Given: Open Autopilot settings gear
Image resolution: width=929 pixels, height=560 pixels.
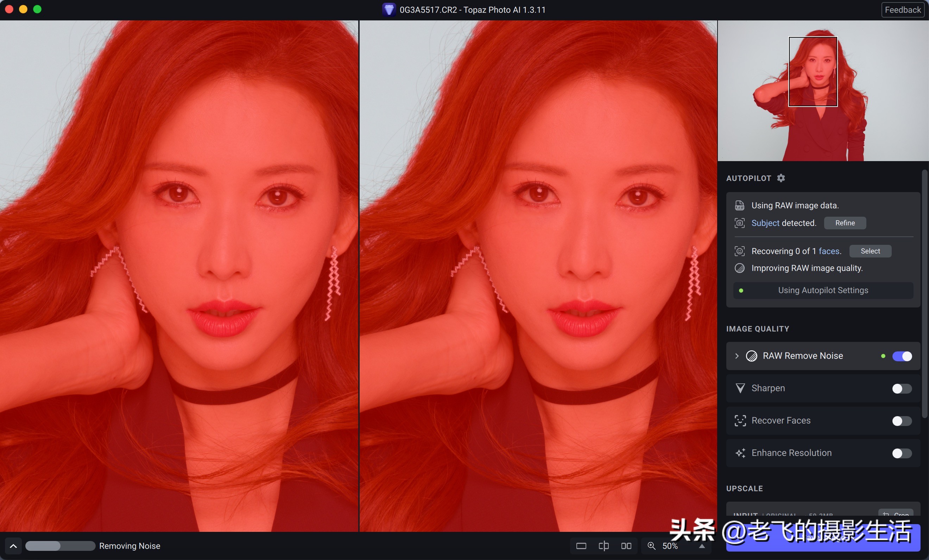Looking at the screenshot, I should click(781, 178).
